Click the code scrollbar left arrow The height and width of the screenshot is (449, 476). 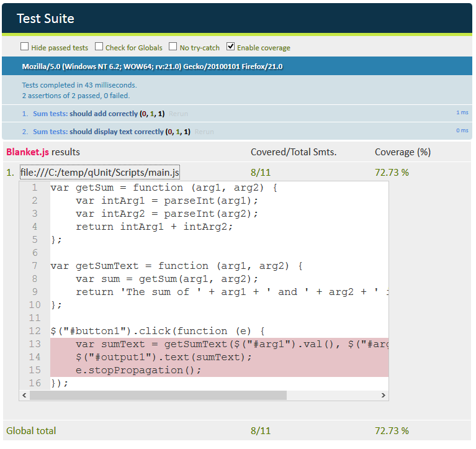25,395
